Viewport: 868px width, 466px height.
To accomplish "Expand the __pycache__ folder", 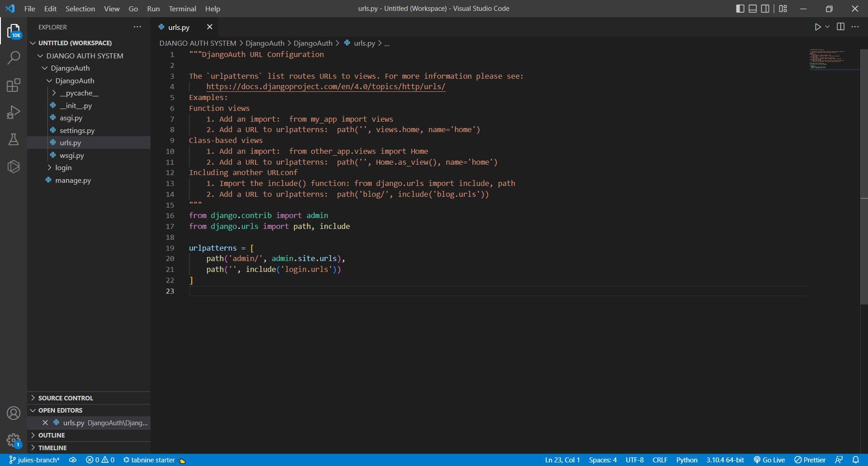I will (x=79, y=93).
